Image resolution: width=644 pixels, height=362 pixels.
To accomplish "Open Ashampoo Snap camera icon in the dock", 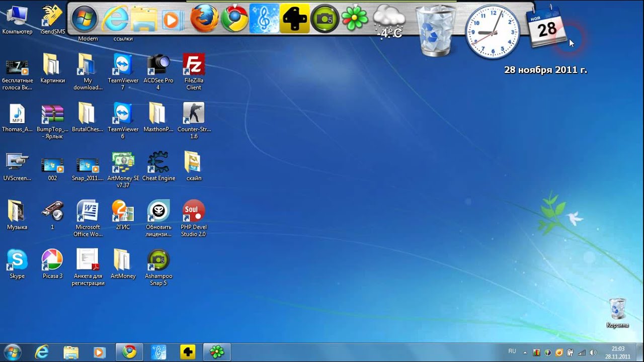I will tap(325, 19).
